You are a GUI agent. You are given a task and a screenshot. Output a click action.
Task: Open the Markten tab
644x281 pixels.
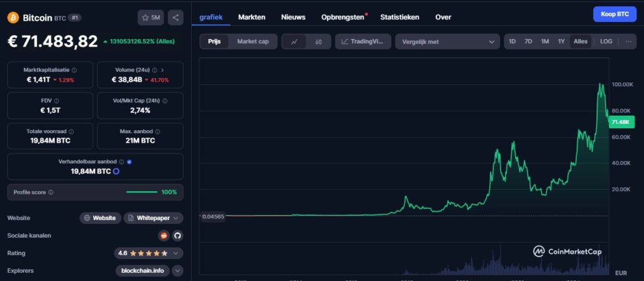[x=252, y=17]
